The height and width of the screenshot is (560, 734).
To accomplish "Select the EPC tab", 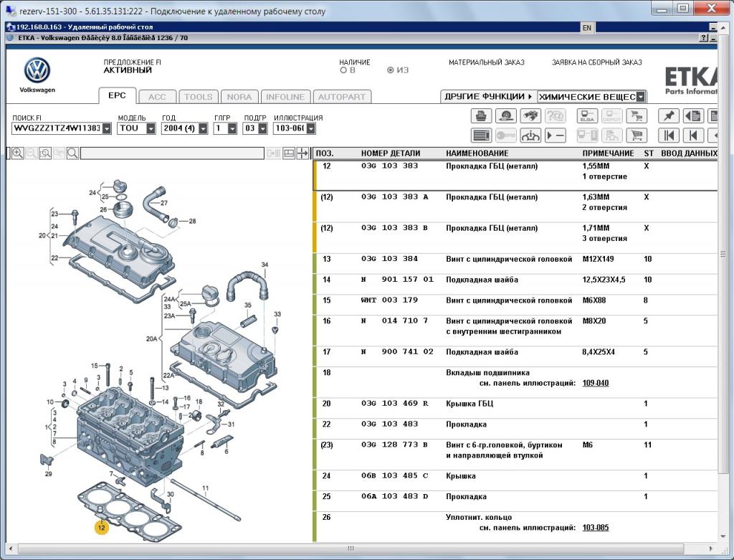I will pos(117,95).
